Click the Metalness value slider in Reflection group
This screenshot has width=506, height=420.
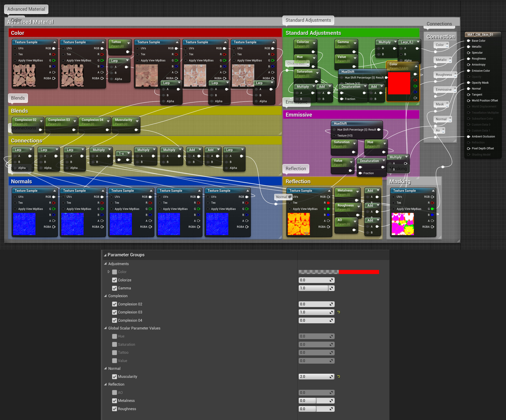pyautogui.click(x=317, y=401)
